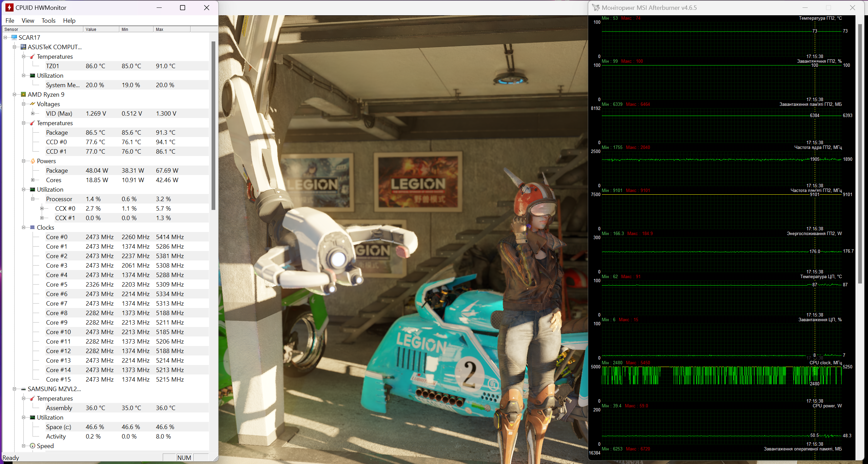Click the Clocks category icon
Image resolution: width=868 pixels, height=464 pixels.
(x=33, y=227)
